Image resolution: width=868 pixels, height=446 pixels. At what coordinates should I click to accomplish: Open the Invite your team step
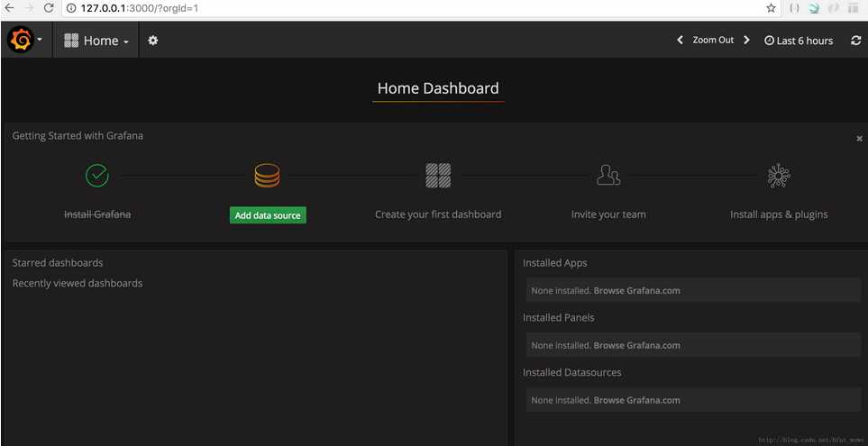coord(608,214)
